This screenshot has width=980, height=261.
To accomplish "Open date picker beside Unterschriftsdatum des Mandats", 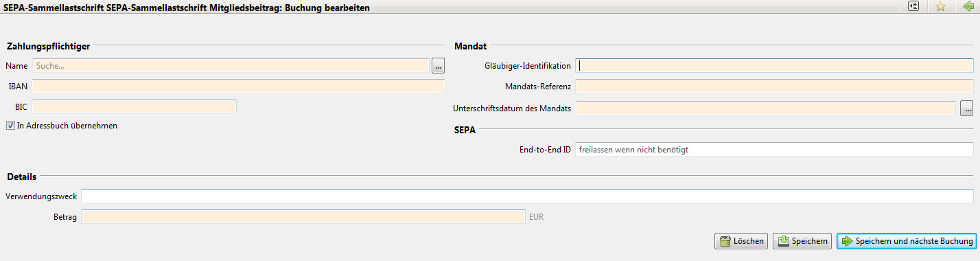I will (967, 108).
